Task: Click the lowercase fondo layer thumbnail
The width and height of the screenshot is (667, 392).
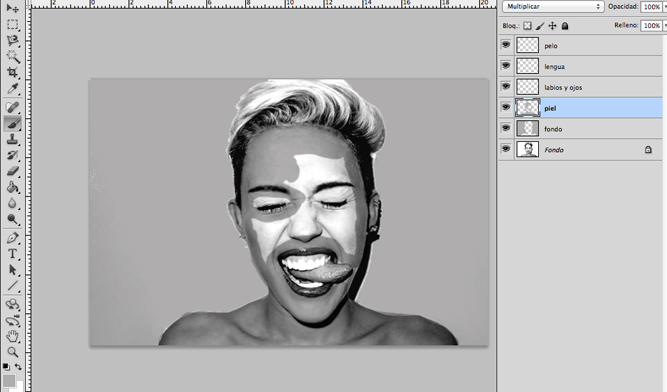Action: tap(527, 128)
